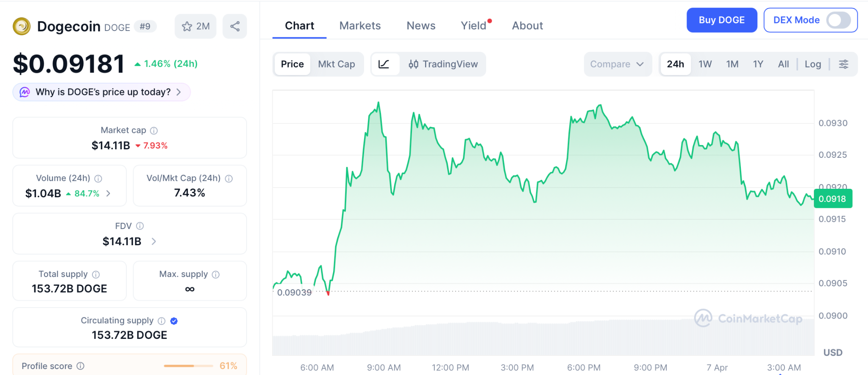Click the Circulating supply verified badge
The height and width of the screenshot is (375, 868).
[174, 321]
